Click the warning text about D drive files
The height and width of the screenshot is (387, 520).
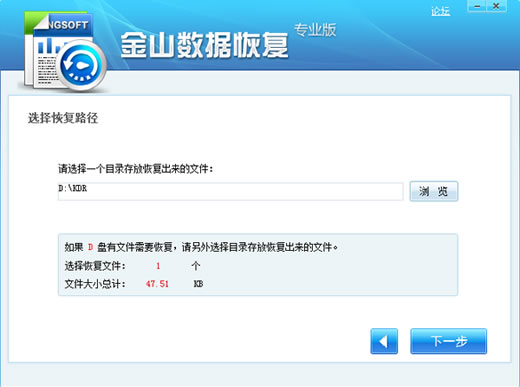tap(201, 247)
